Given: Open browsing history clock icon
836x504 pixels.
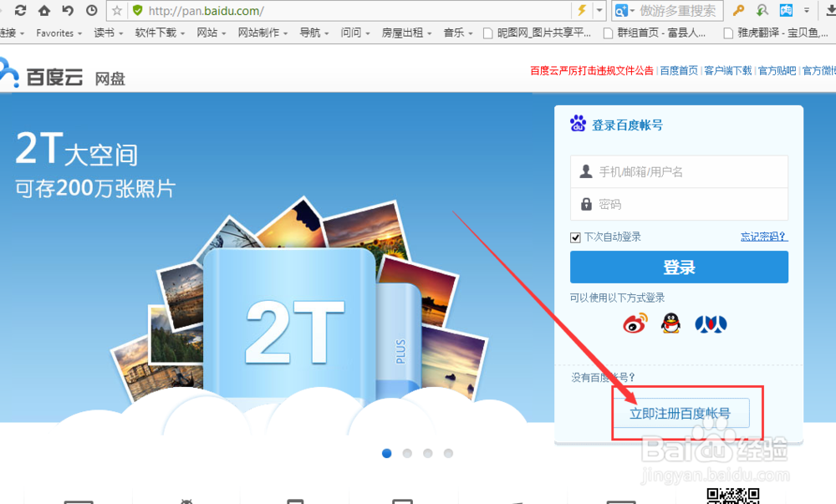Looking at the screenshot, I should coord(92,10).
